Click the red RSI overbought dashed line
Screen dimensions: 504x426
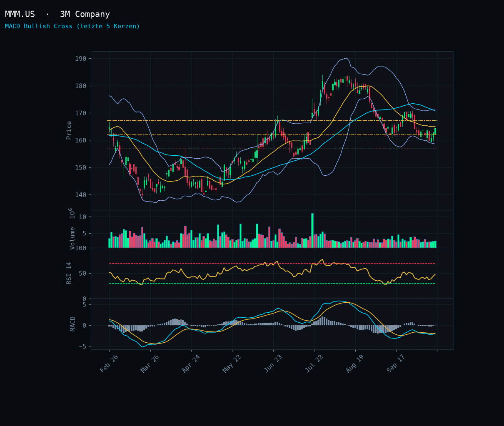272,264
